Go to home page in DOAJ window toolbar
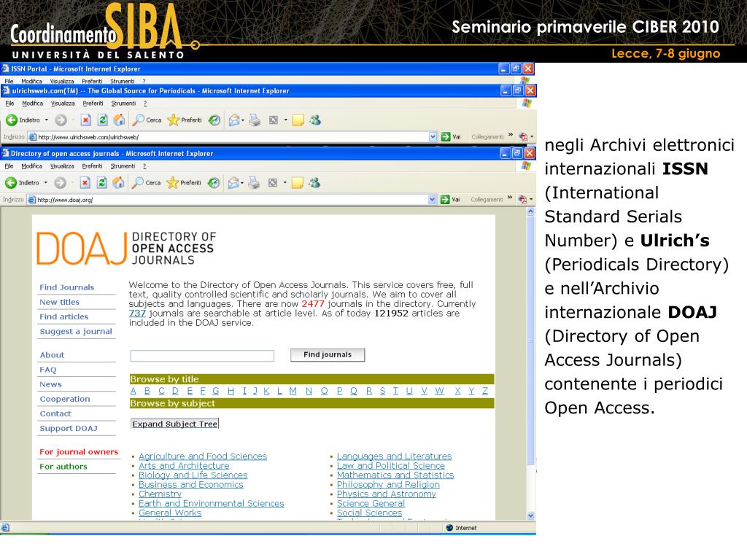This screenshot has height=560, width=747. pos(119,182)
